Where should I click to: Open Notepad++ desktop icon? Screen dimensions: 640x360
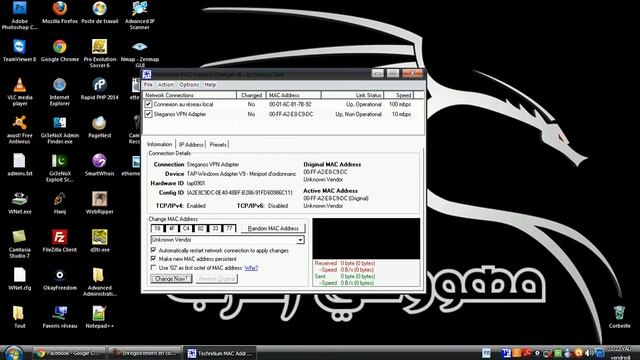(x=100, y=317)
